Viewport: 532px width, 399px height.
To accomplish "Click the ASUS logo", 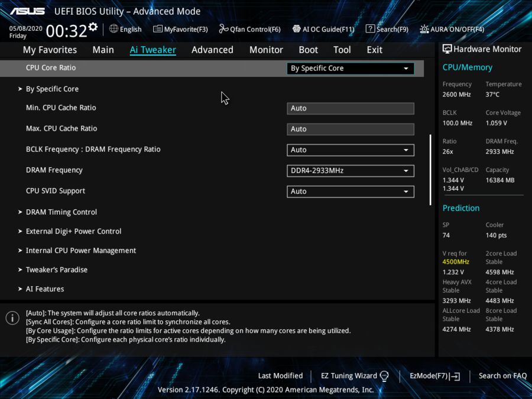I will [x=27, y=11].
